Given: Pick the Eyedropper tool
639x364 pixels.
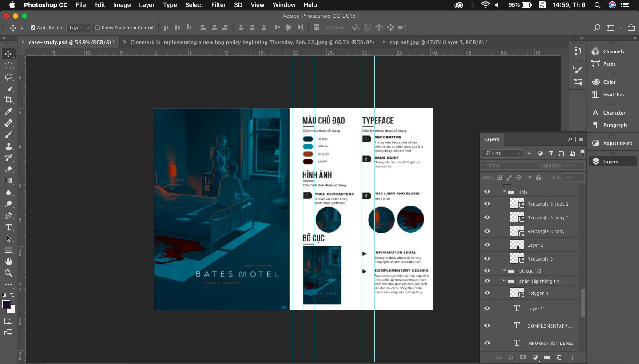Looking at the screenshot, I should click(x=8, y=111).
